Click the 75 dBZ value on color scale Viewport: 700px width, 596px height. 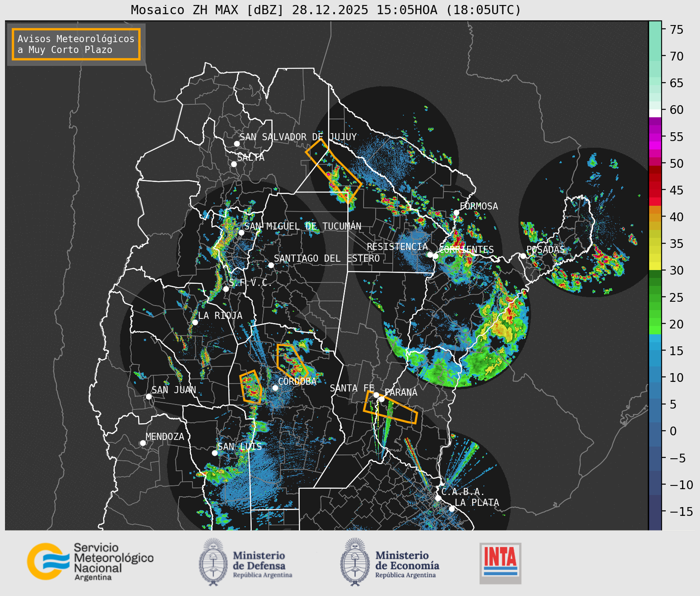[x=677, y=29]
